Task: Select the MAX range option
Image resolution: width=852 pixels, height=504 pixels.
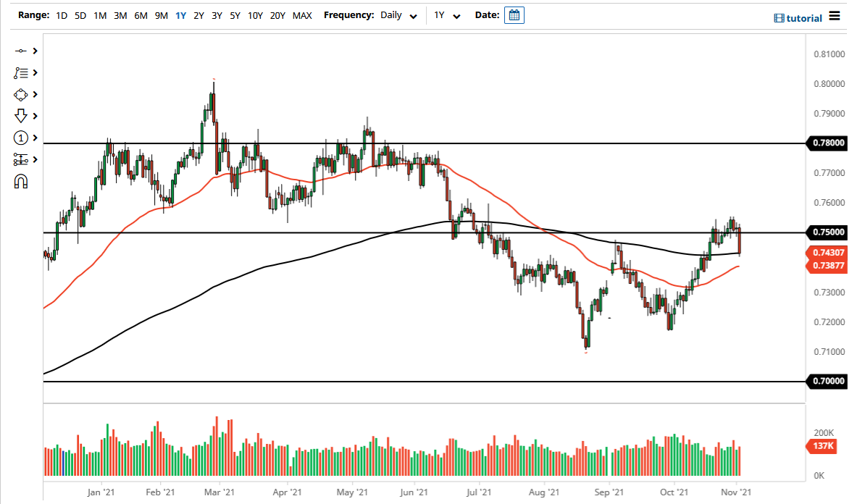Action: (x=302, y=14)
